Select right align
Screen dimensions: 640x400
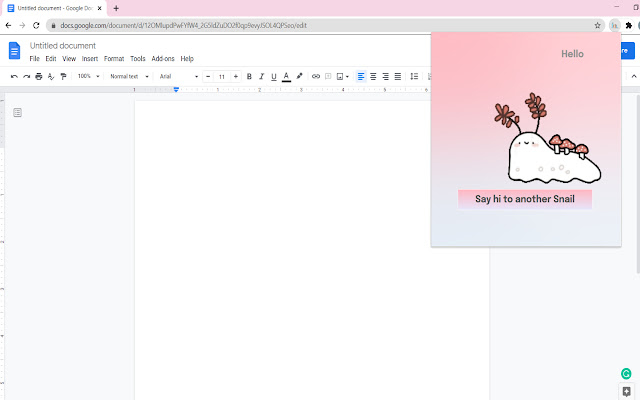385,76
